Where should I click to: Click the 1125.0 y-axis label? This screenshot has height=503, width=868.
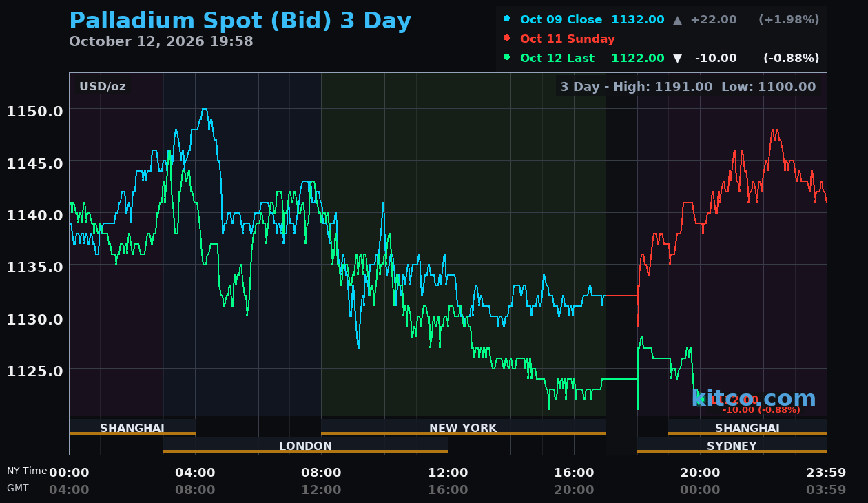point(35,371)
